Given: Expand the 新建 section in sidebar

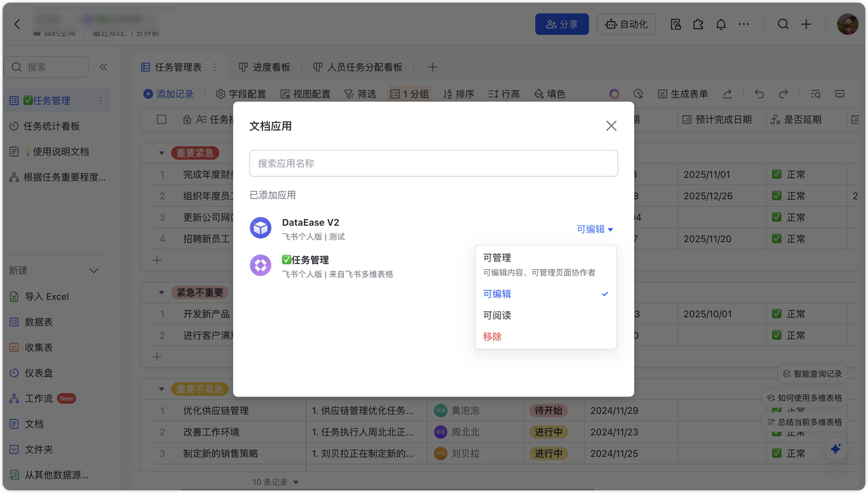Looking at the screenshot, I should pyautogui.click(x=94, y=270).
